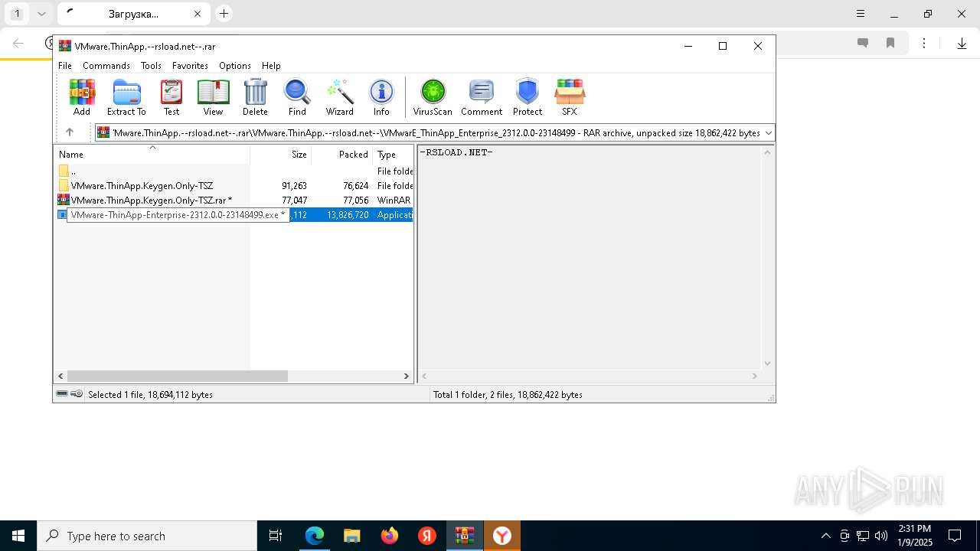The width and height of the screenshot is (980, 551).
Task: Open the browser hamburger menu
Action: (x=861, y=14)
